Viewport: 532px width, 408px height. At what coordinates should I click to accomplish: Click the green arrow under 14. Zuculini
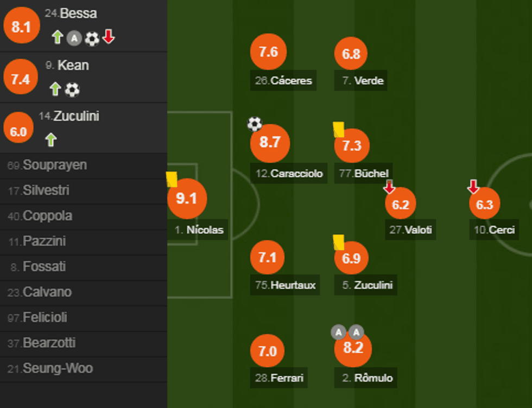50,140
